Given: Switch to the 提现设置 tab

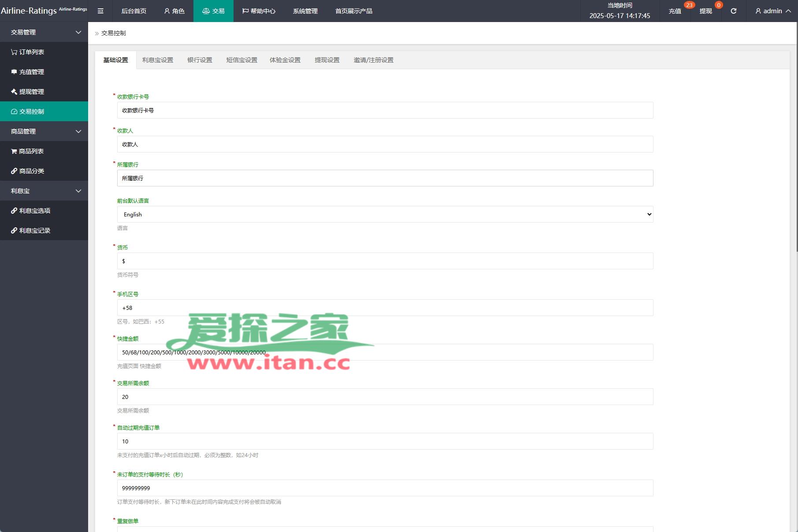Looking at the screenshot, I should [x=327, y=60].
